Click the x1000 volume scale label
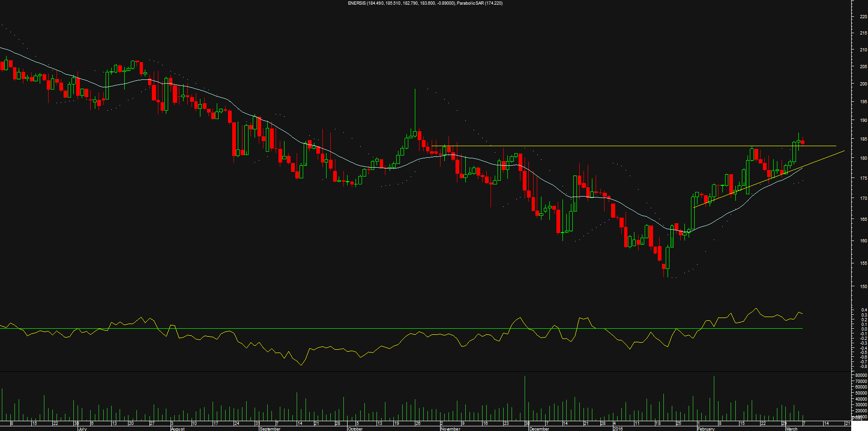The width and height of the screenshot is (868, 431). pyautogui.click(x=856, y=418)
